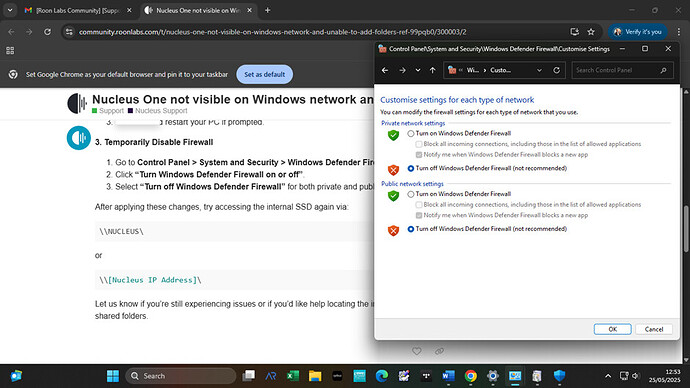Open volume control in system tray
Viewport: 690px width, 388px height.
[x=635, y=376]
